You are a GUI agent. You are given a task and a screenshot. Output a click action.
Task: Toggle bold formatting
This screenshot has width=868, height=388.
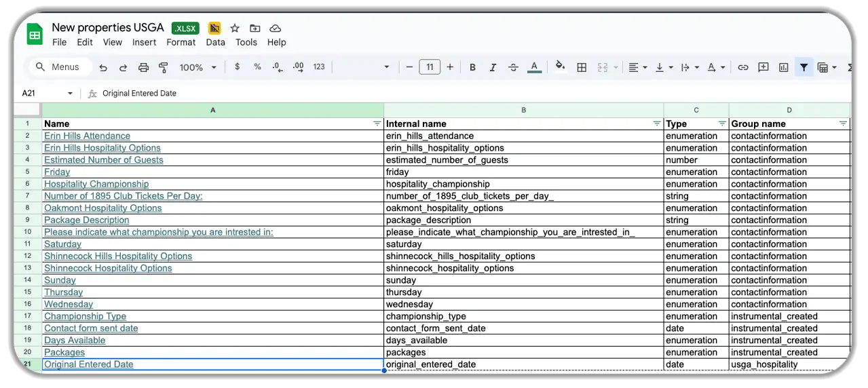tap(472, 67)
